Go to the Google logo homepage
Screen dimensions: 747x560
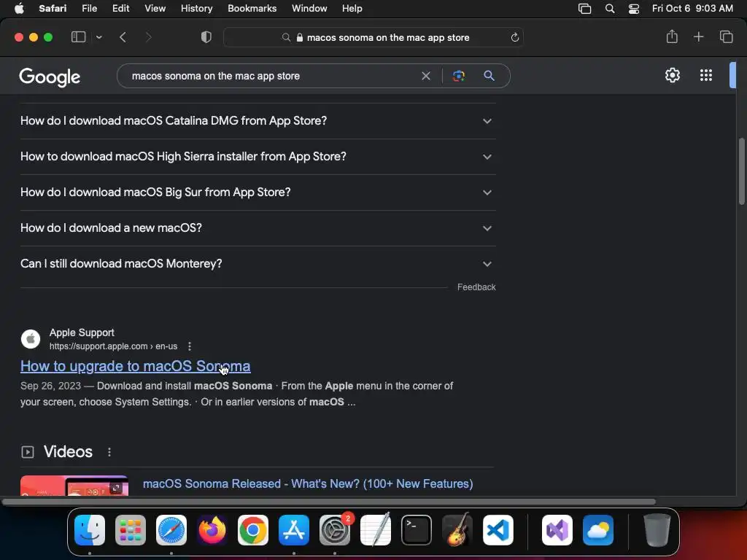click(x=50, y=76)
